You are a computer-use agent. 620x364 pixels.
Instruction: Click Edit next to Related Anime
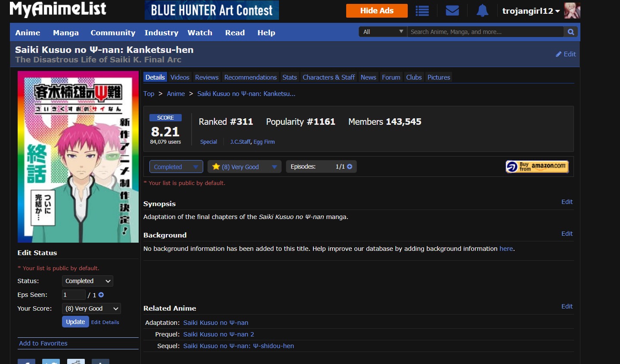click(x=567, y=306)
